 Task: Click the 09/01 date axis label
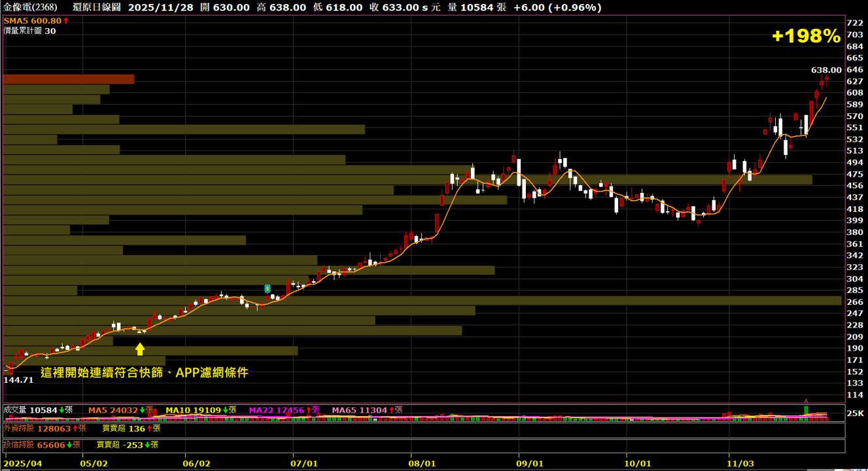point(530,463)
